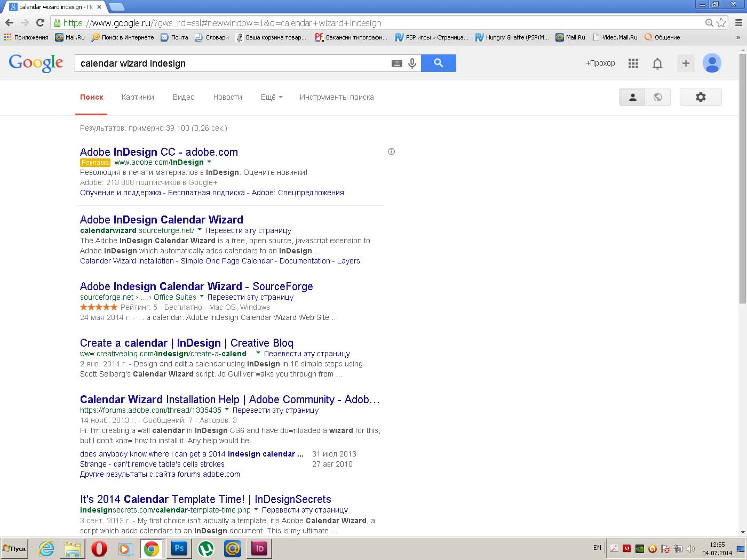
Task: Open uTorrent from taskbar
Action: click(x=206, y=548)
